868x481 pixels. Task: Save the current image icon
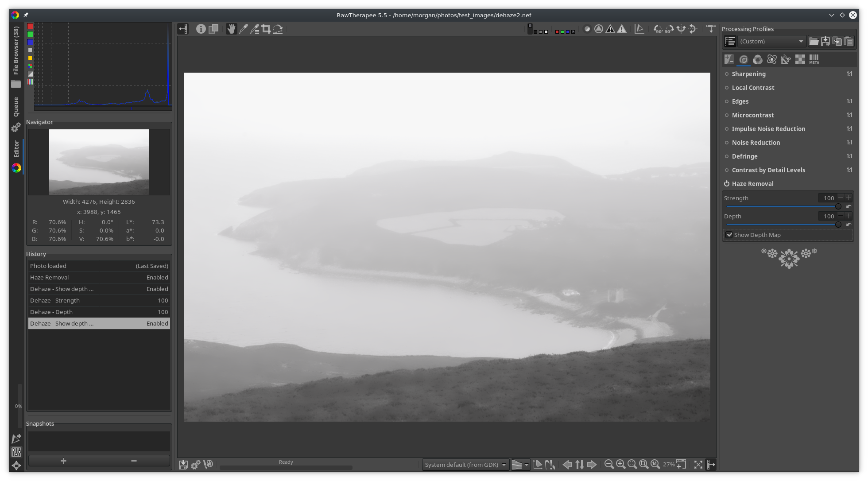click(x=183, y=464)
